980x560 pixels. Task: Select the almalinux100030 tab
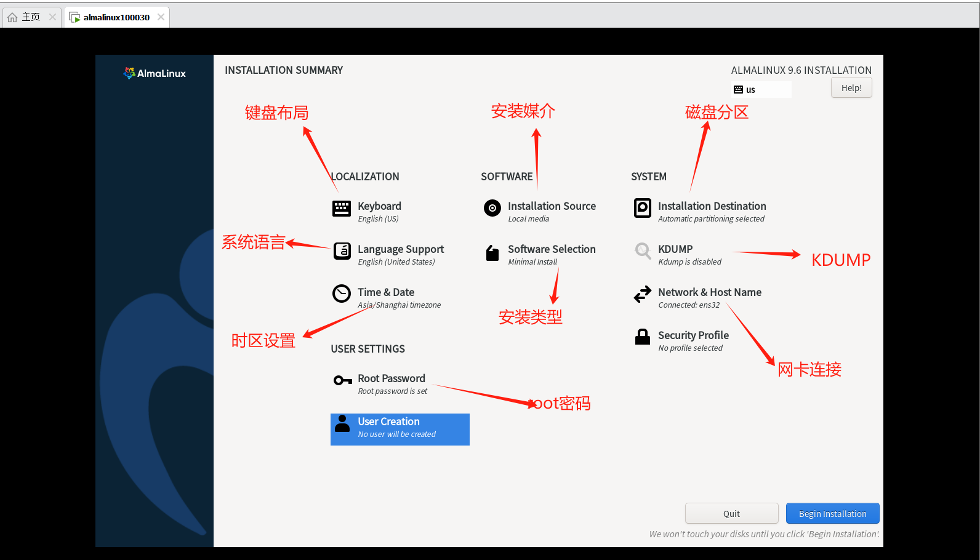pyautogui.click(x=117, y=17)
